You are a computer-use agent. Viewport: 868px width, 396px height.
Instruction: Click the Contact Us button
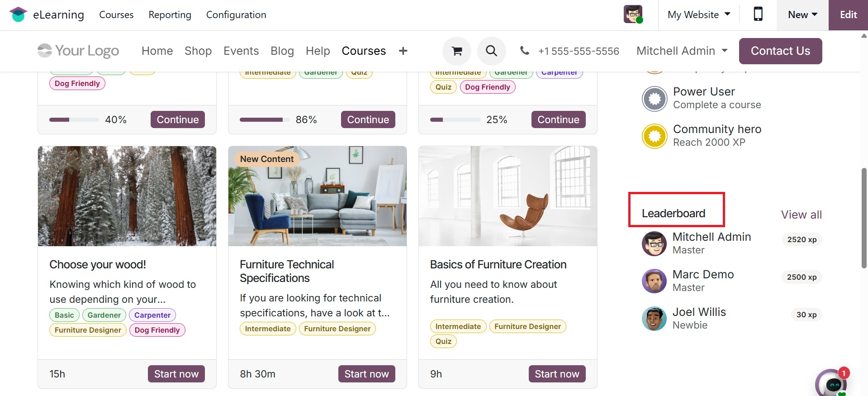pos(780,51)
